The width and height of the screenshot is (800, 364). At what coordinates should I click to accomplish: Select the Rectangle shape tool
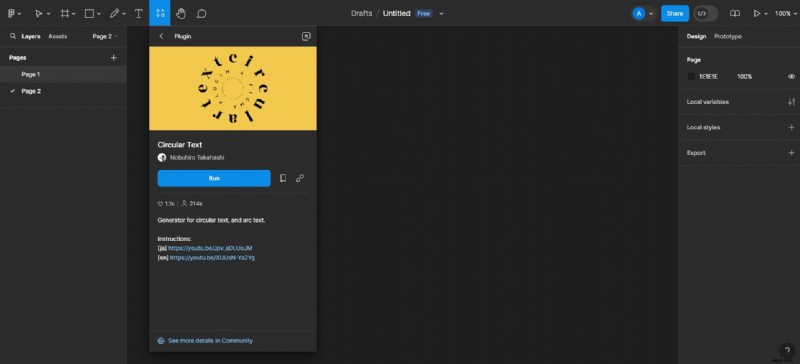tap(89, 14)
